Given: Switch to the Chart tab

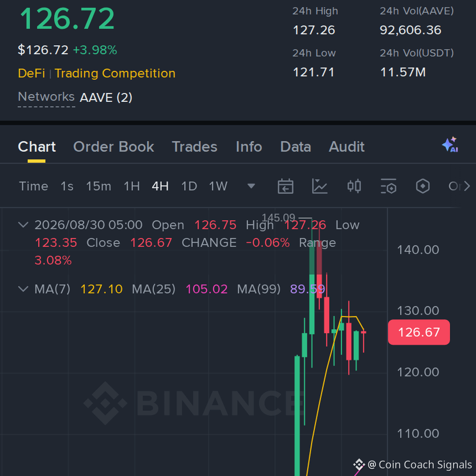Looking at the screenshot, I should tap(37, 147).
